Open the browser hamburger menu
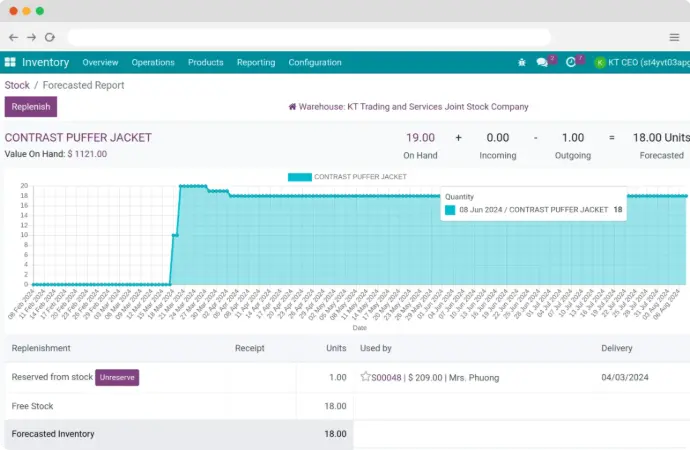The image size is (690, 450). pyautogui.click(x=674, y=37)
